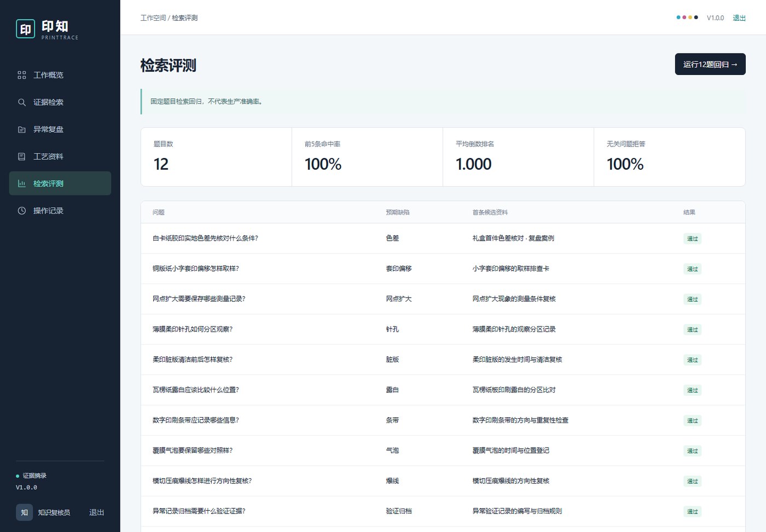The width and height of the screenshot is (766, 532).
Task: Click 网点扩大现象的测量条件复核 candidate
Action: [x=514, y=299]
